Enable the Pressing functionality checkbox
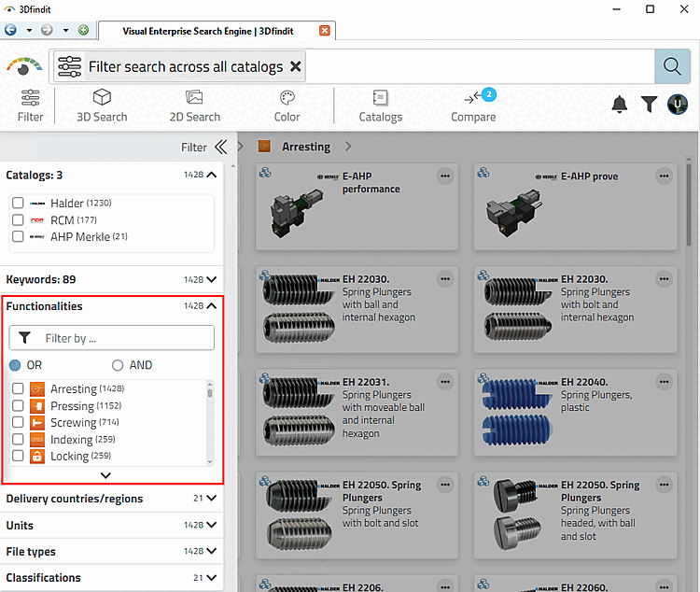Viewport: 700px width, 592px height. point(18,406)
